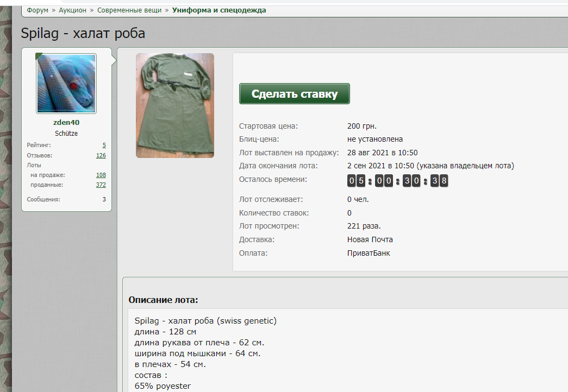Image resolution: width=568 pixels, height=392 pixels.
Task: Open Униформа и спецодежда breadcrumb
Action: [219, 10]
